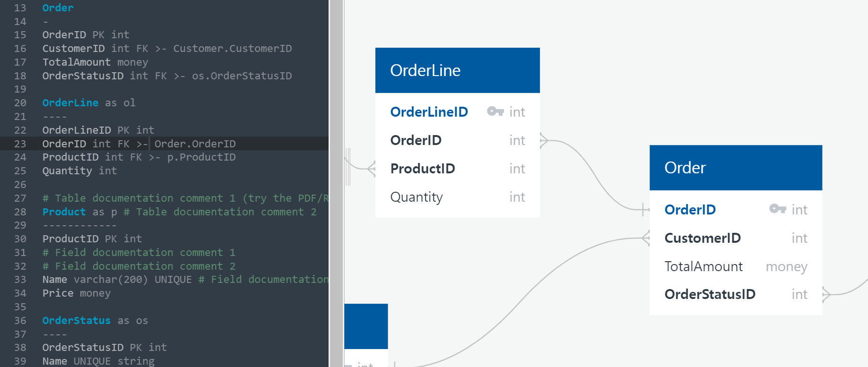Click the key icon beside OrderLineID
The height and width of the screenshot is (367, 868).
click(495, 111)
